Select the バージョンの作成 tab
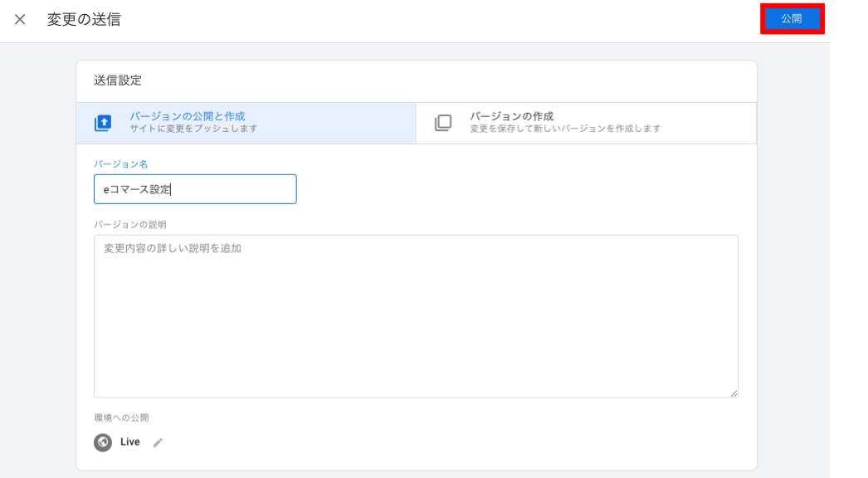The image size is (868, 478). (586, 123)
